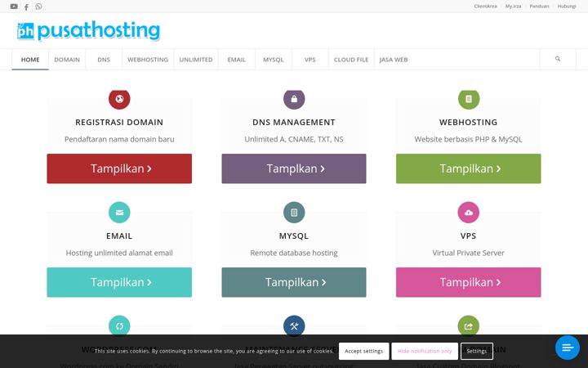
Task: Click the green Webhosting document icon
Action: [x=469, y=99]
